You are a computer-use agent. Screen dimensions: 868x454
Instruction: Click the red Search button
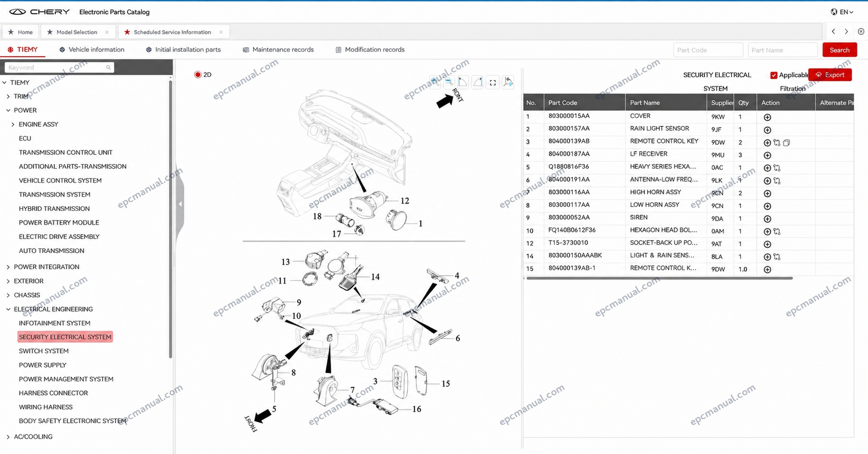840,50
